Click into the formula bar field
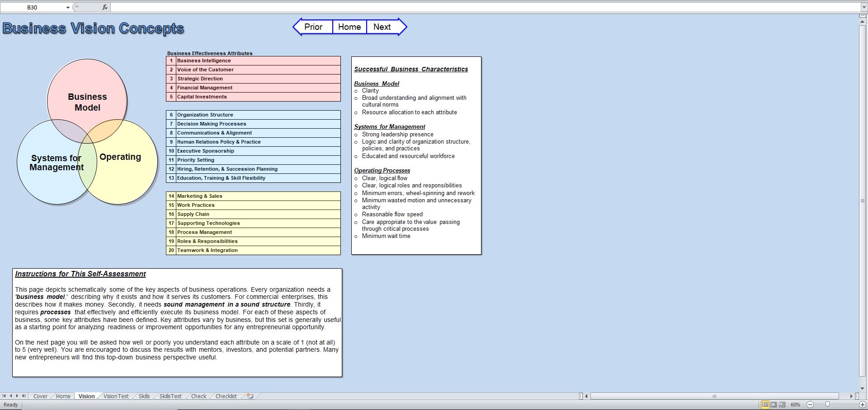 click(485, 8)
